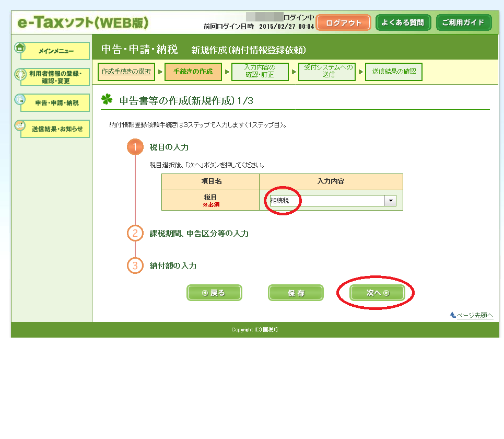This screenshot has height=439, width=504.
Task: Open the よくある質問 page
Action: pos(403,23)
